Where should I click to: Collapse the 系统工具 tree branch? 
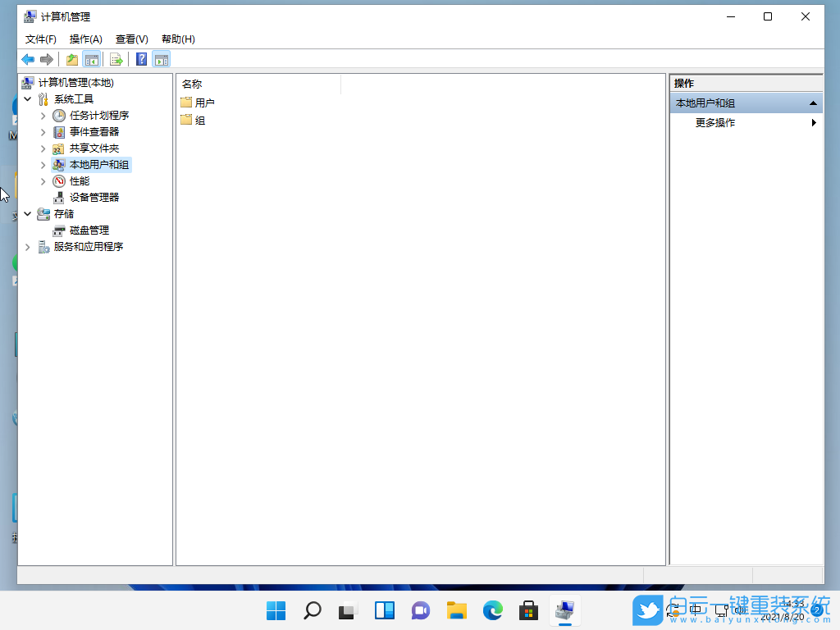click(28, 98)
